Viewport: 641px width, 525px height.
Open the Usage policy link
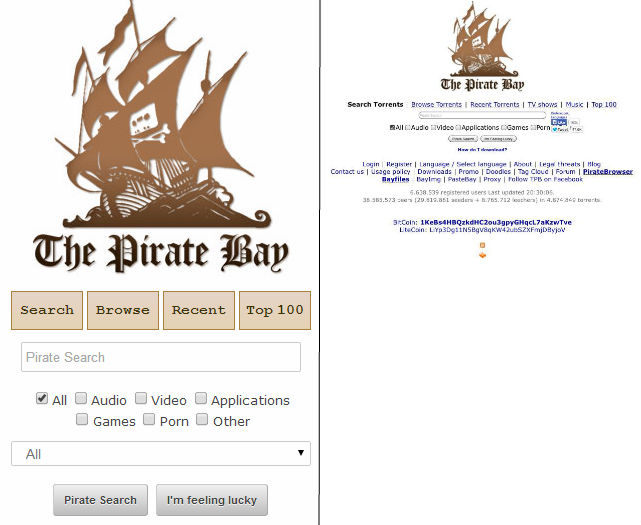(390, 172)
